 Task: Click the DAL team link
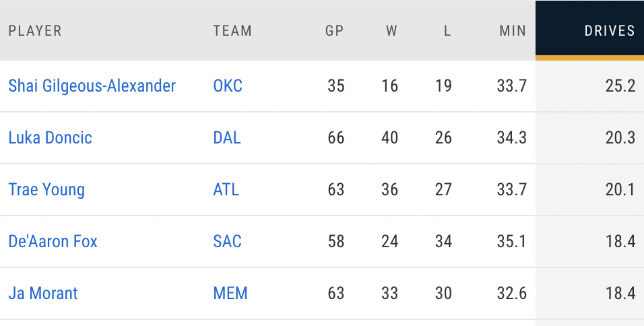(227, 138)
